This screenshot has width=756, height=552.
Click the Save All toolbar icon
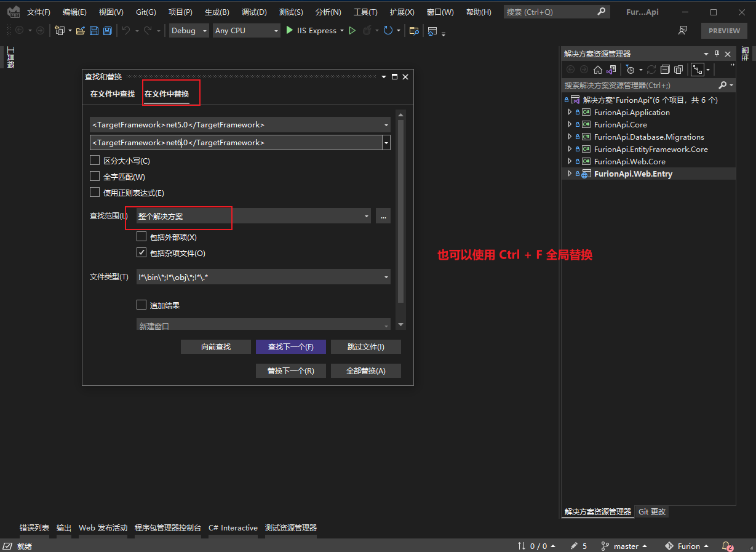tap(108, 31)
